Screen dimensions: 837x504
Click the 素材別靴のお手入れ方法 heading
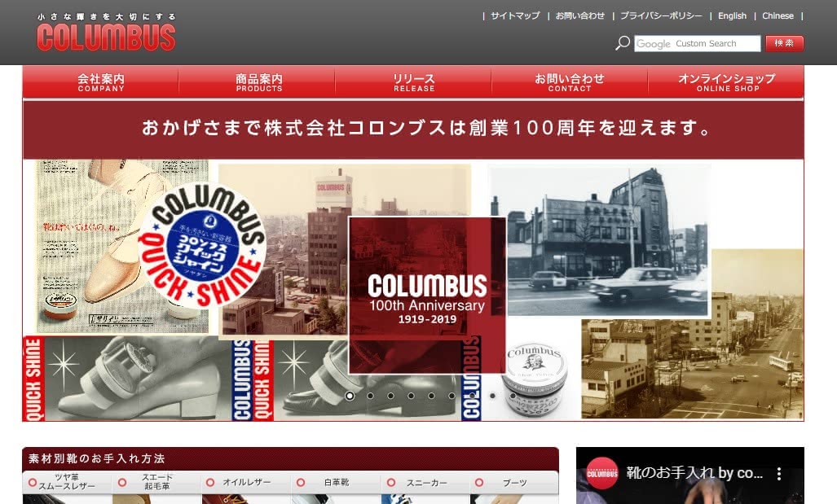(97, 458)
